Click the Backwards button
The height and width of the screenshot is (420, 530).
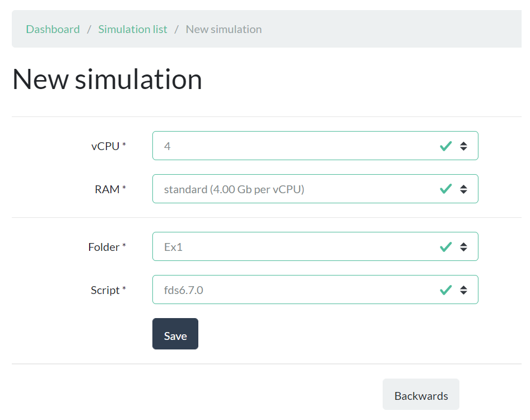421,394
